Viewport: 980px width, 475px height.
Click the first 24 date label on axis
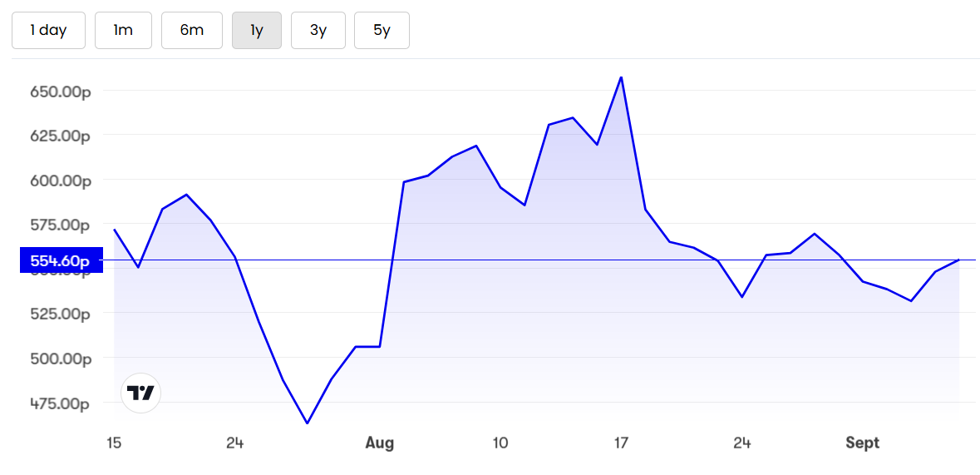tap(235, 443)
